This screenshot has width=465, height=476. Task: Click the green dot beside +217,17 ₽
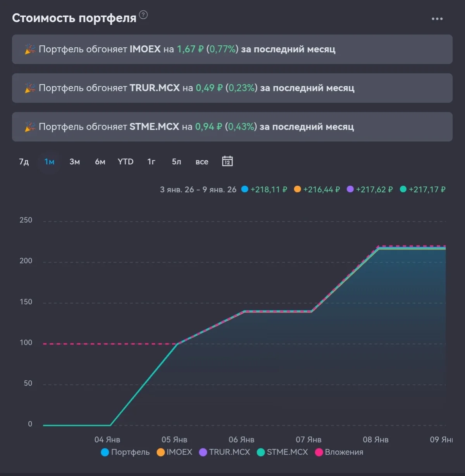pyautogui.click(x=403, y=189)
